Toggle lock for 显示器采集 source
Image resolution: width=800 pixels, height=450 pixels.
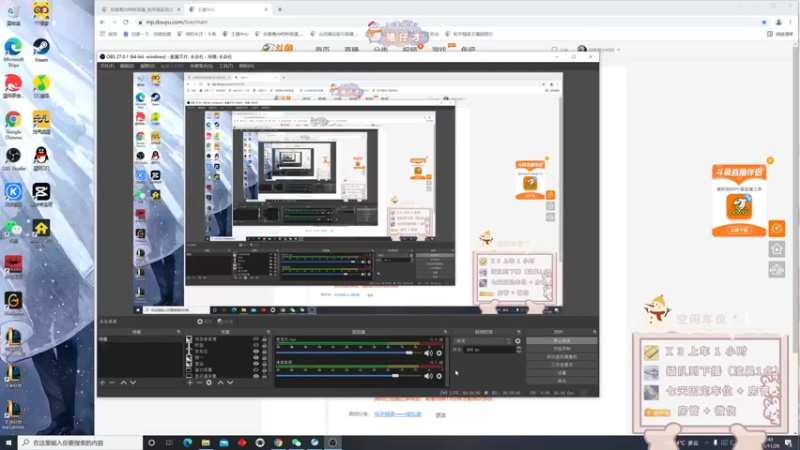tap(264, 376)
